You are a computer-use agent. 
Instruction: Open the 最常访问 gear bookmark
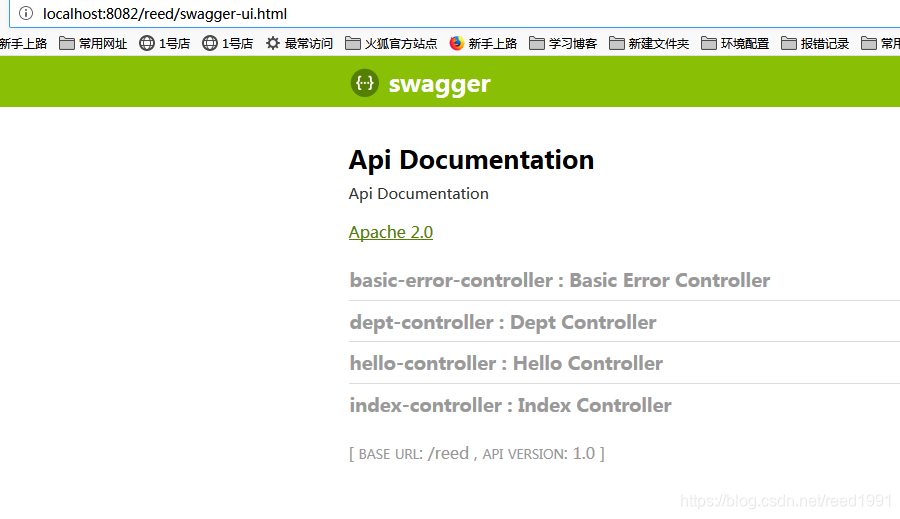[x=299, y=44]
